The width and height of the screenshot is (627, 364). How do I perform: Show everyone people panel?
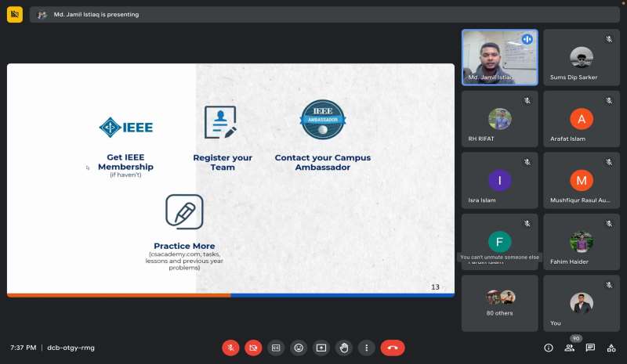(570, 348)
